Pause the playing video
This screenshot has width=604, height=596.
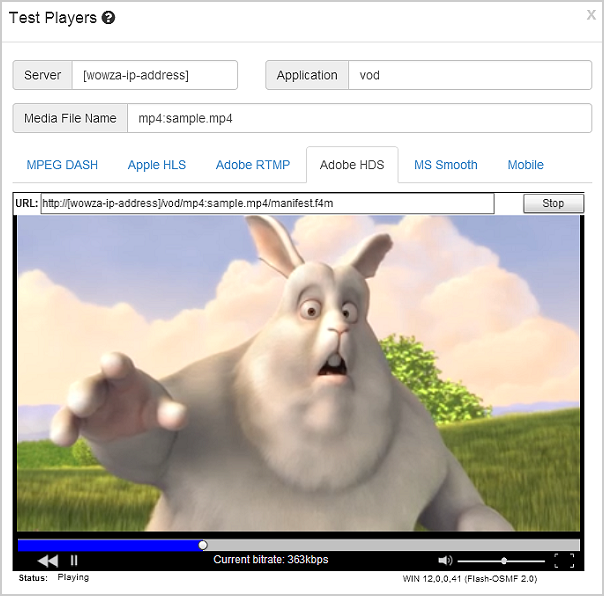coord(74,560)
